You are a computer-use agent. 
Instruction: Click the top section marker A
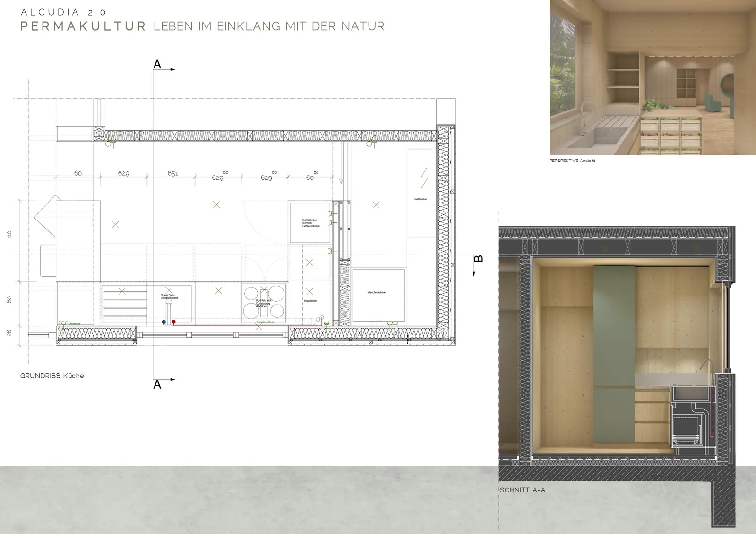click(x=158, y=65)
